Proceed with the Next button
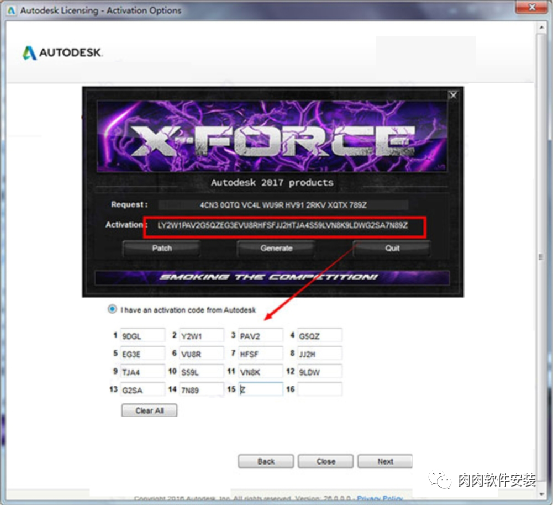 pyautogui.click(x=385, y=461)
